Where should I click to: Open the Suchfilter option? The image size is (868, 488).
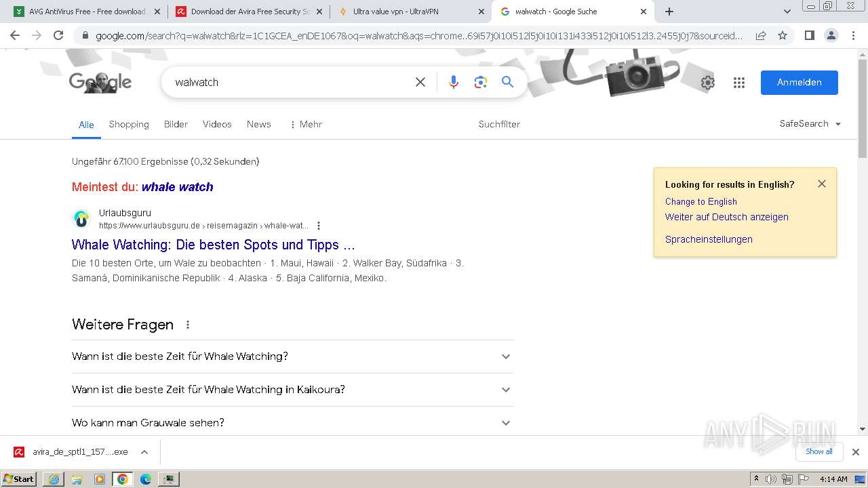(499, 124)
